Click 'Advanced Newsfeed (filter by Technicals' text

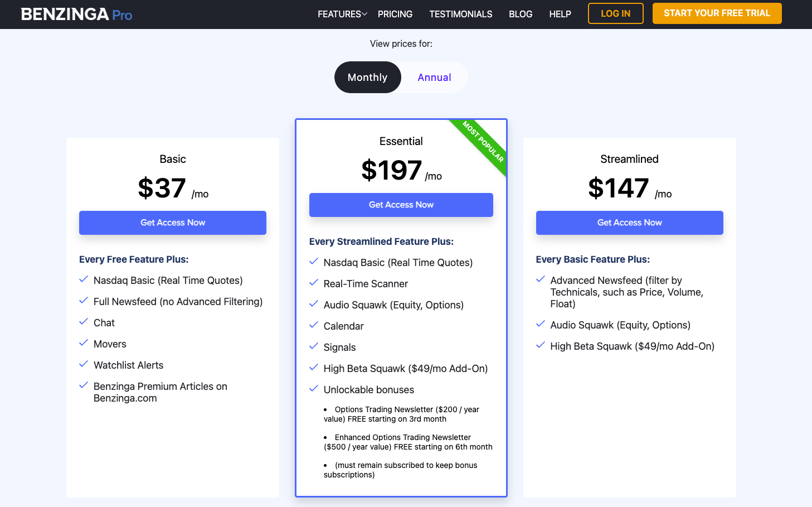pyautogui.click(x=627, y=292)
